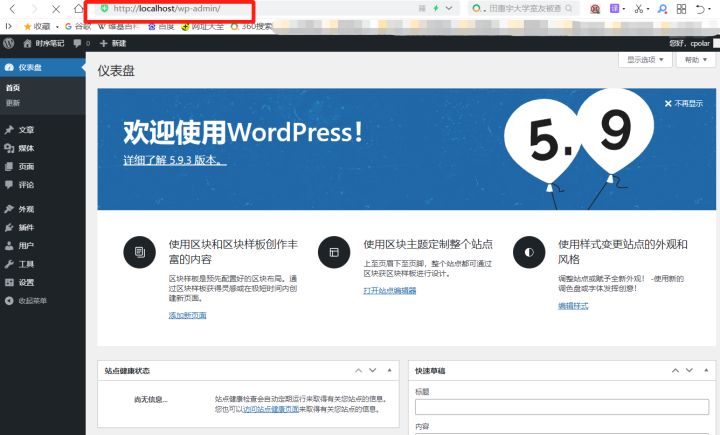Click into the 360 search box

point(524,8)
